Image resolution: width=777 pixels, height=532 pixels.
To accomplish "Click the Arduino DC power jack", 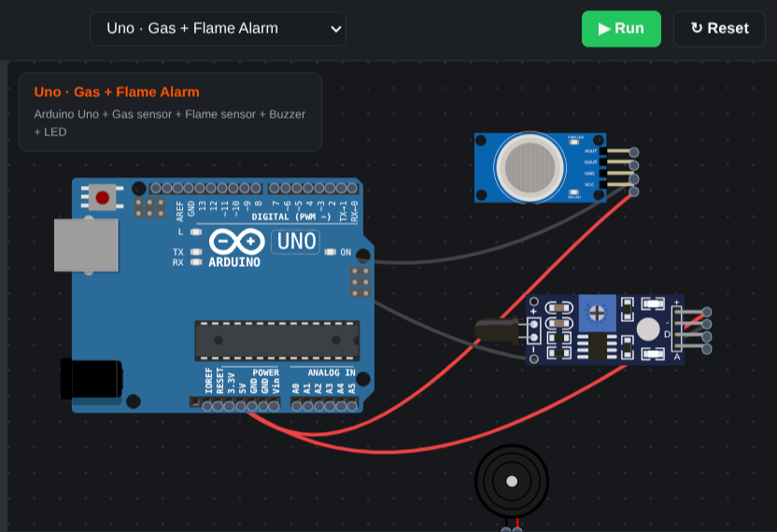I will click(92, 380).
